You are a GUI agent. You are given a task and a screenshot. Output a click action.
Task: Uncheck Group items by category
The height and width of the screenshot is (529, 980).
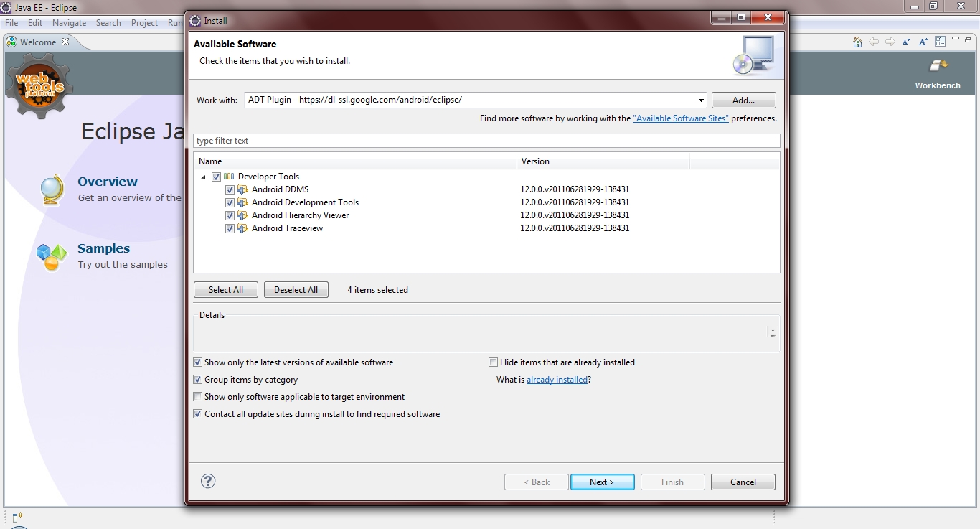197,379
